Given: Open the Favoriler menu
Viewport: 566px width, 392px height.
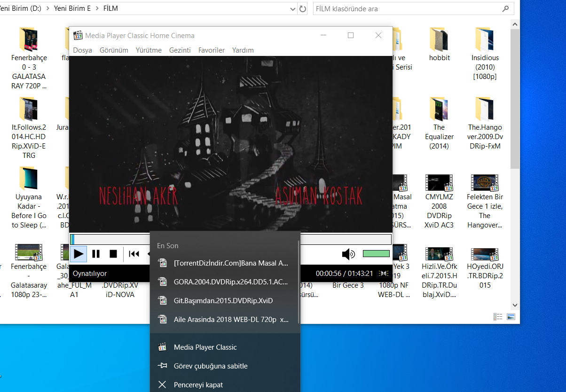Looking at the screenshot, I should pos(212,50).
